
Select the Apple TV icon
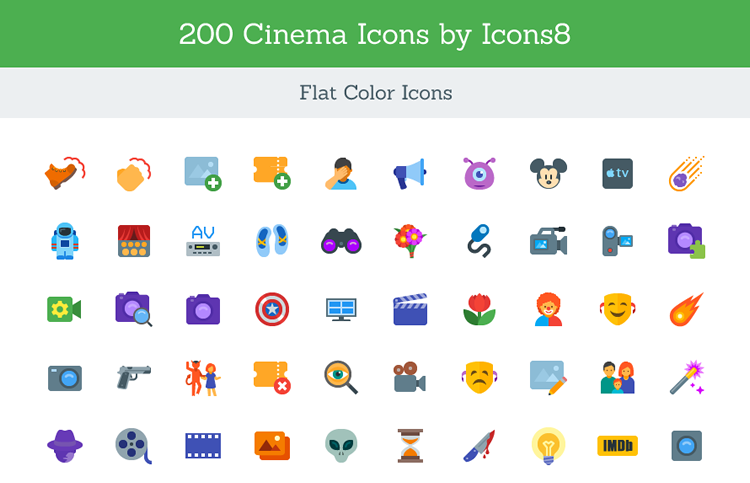(x=617, y=174)
